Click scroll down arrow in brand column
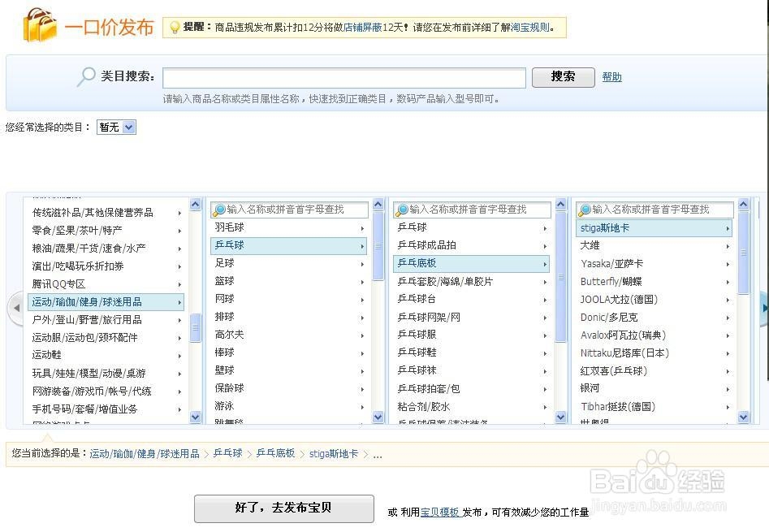The width and height of the screenshot is (769, 532). pyautogui.click(x=744, y=417)
